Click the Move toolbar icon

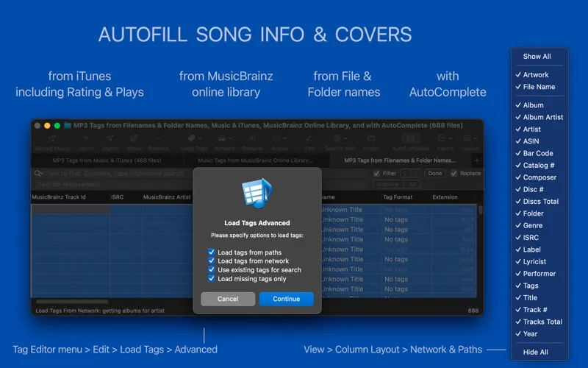coord(134,138)
